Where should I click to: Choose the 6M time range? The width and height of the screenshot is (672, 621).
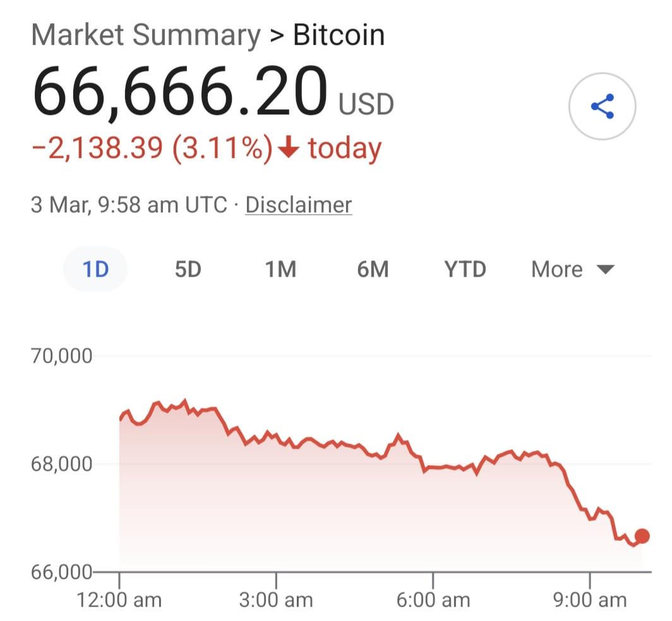(x=373, y=270)
